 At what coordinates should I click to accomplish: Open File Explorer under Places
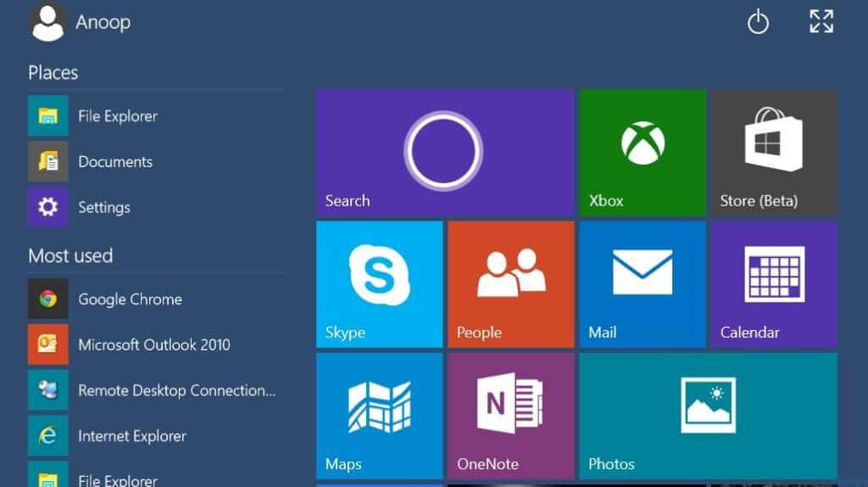coord(156,115)
